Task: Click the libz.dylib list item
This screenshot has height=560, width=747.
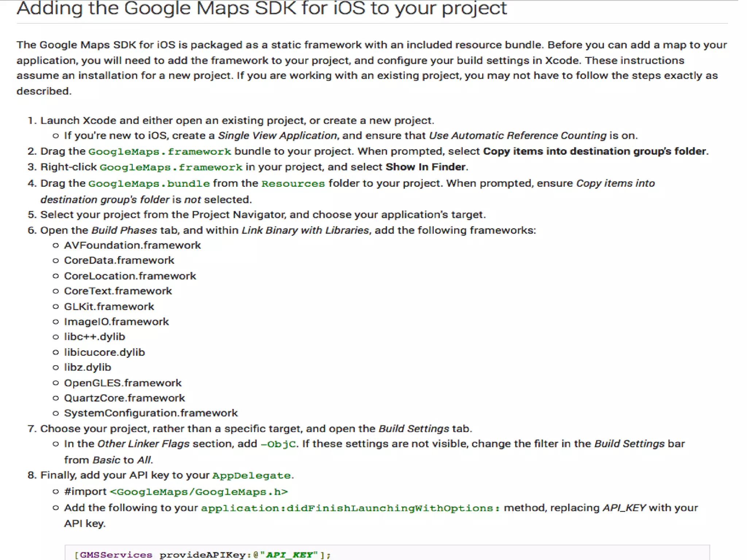Action: click(88, 367)
